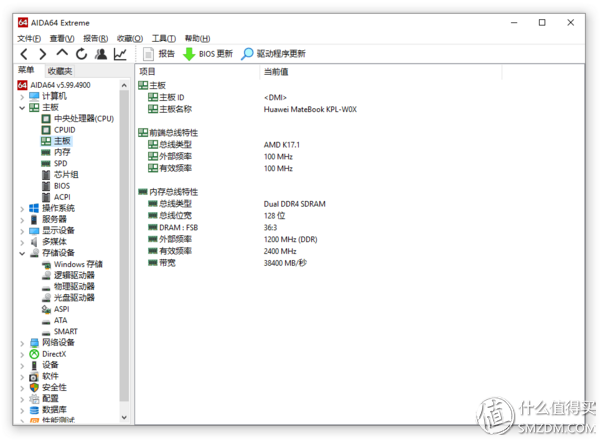Open the 工具(T) menu
This screenshot has height=440, width=600.
point(164,39)
